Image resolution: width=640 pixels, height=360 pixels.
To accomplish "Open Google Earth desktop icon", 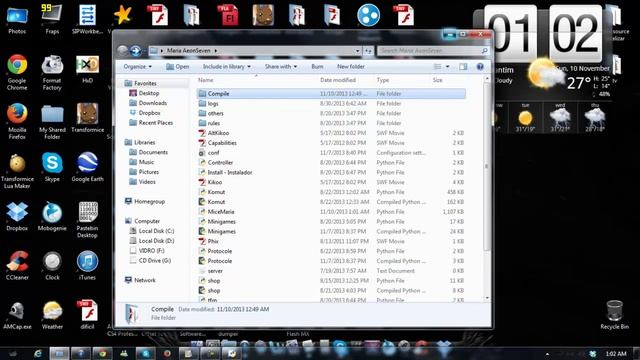I will (87, 167).
